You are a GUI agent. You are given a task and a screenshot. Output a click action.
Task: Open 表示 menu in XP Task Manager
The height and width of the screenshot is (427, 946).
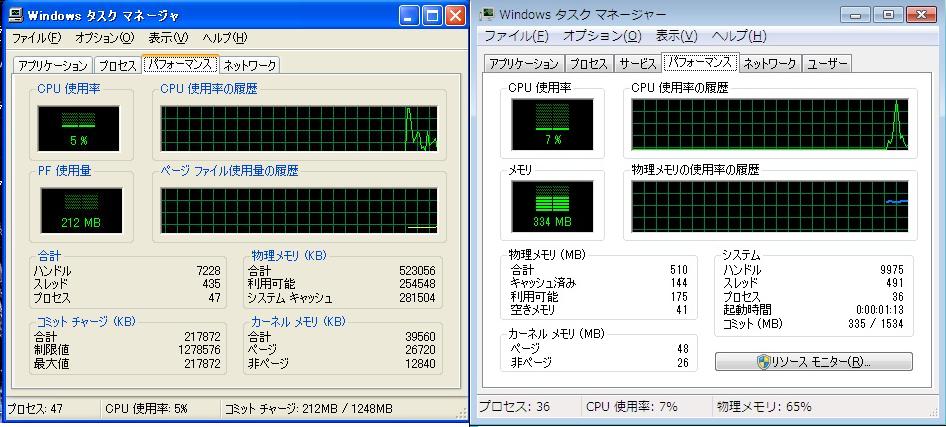click(168, 38)
